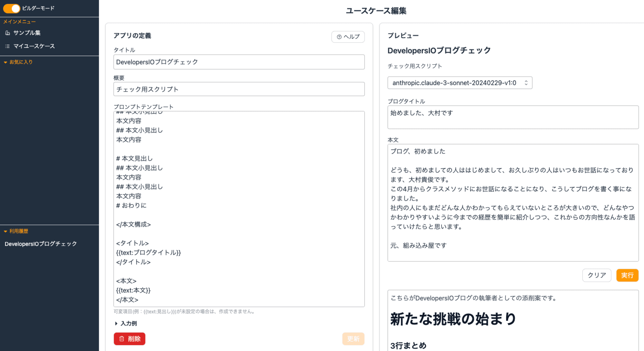The width and height of the screenshot is (644, 351).
Task: Focus the タイトル input field
Action: tap(239, 62)
